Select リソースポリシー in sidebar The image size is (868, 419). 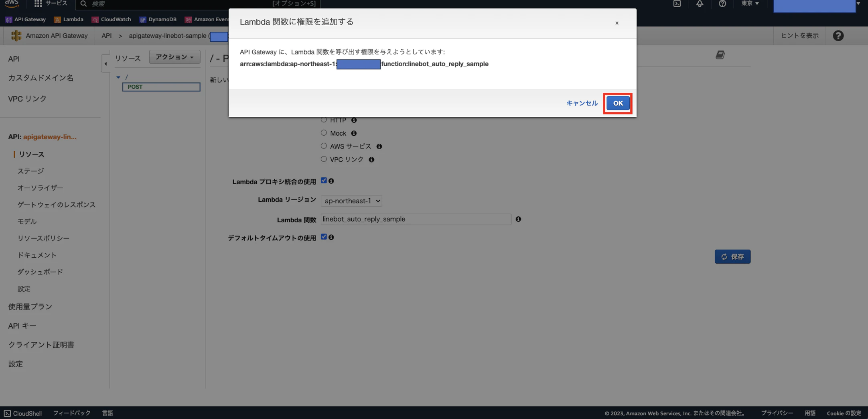click(x=43, y=238)
